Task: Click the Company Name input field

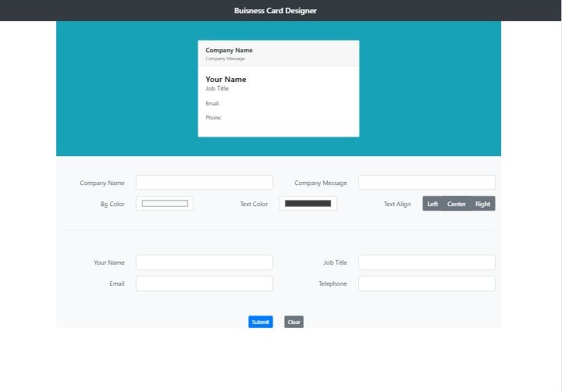Action: [x=205, y=182]
